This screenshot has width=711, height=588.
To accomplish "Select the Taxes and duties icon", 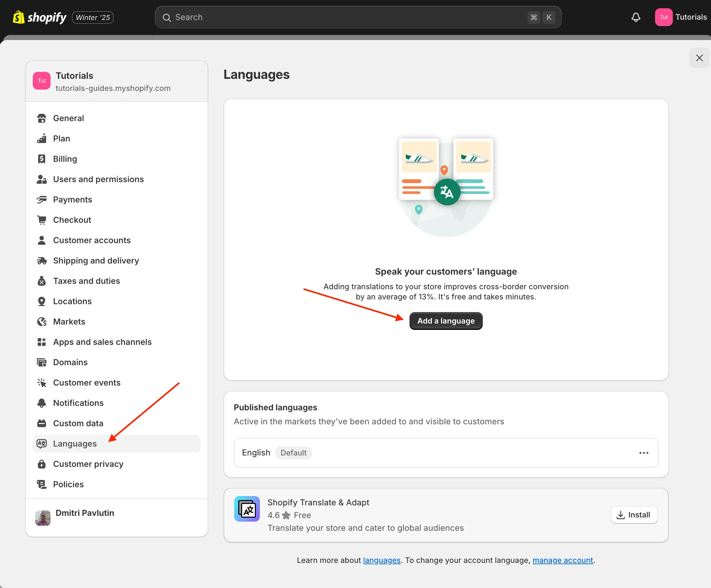I will (42, 281).
